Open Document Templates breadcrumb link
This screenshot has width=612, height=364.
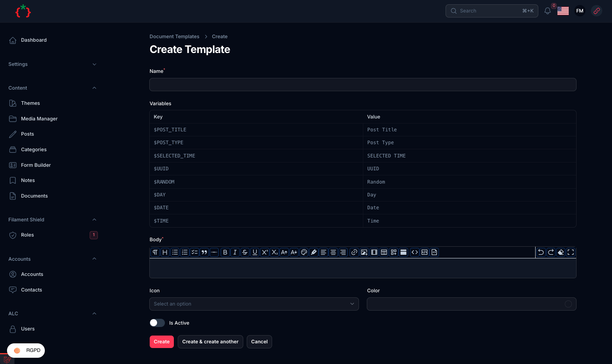174,37
